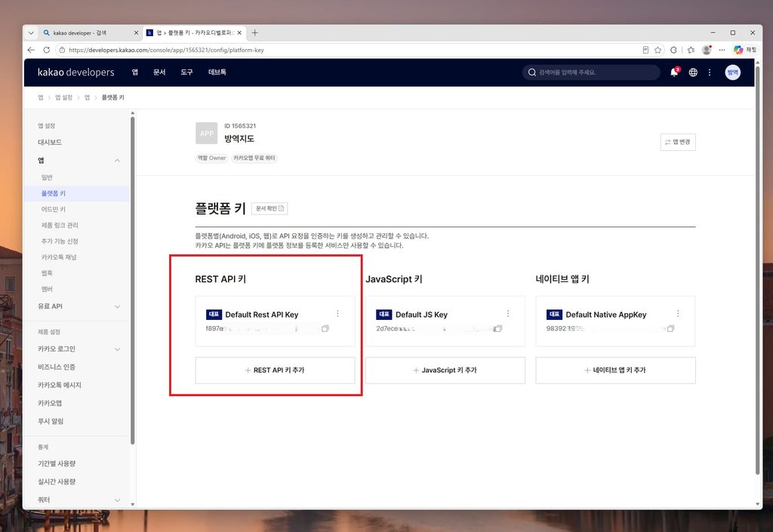Open the language globe icon

(693, 72)
